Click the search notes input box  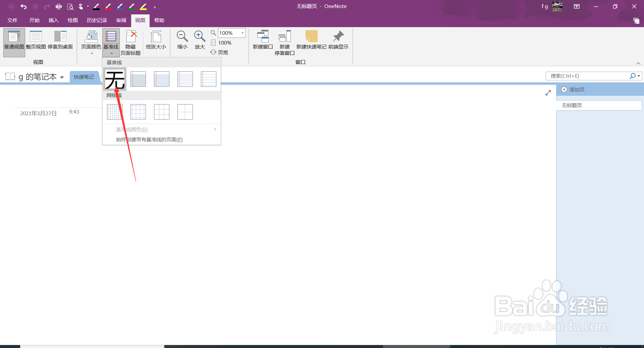click(588, 76)
